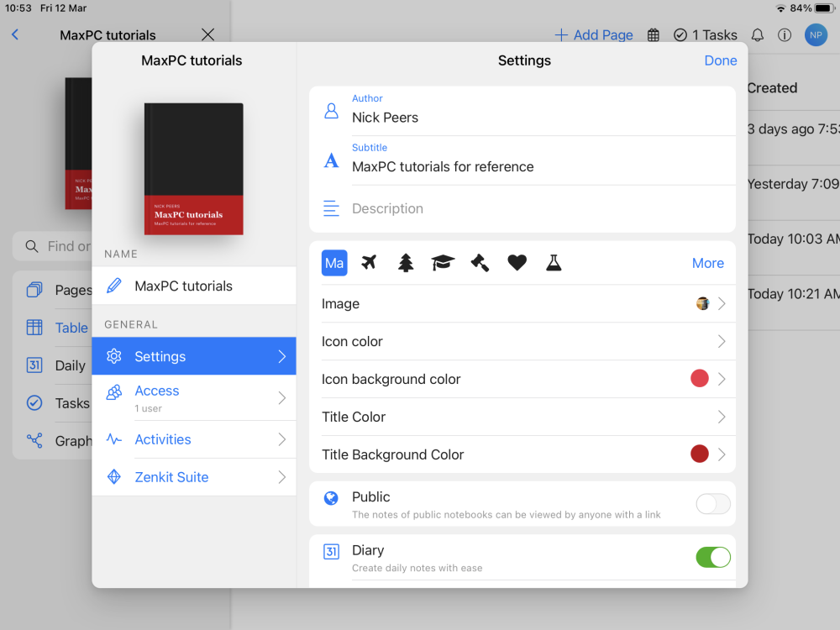Click the Subtitle letter A icon
The width and height of the screenshot is (840, 630).
[331, 160]
